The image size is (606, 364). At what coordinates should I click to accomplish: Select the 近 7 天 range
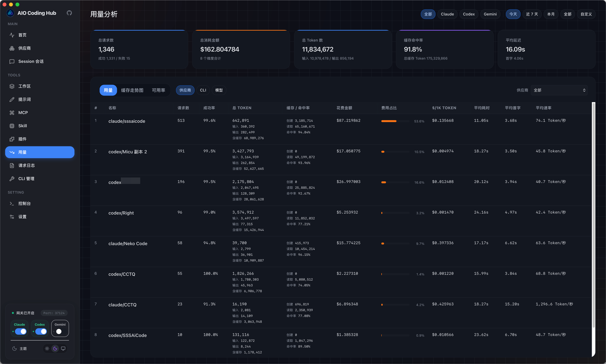tap(532, 14)
